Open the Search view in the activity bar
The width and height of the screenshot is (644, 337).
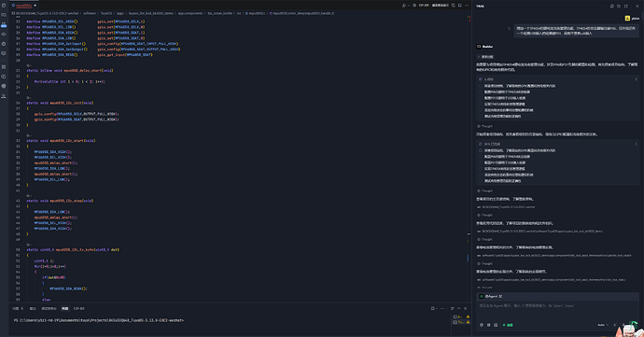[x=4, y=15]
